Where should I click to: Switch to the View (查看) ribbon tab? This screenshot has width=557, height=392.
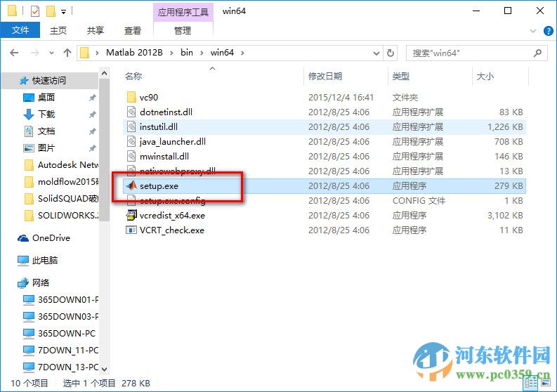coord(133,31)
